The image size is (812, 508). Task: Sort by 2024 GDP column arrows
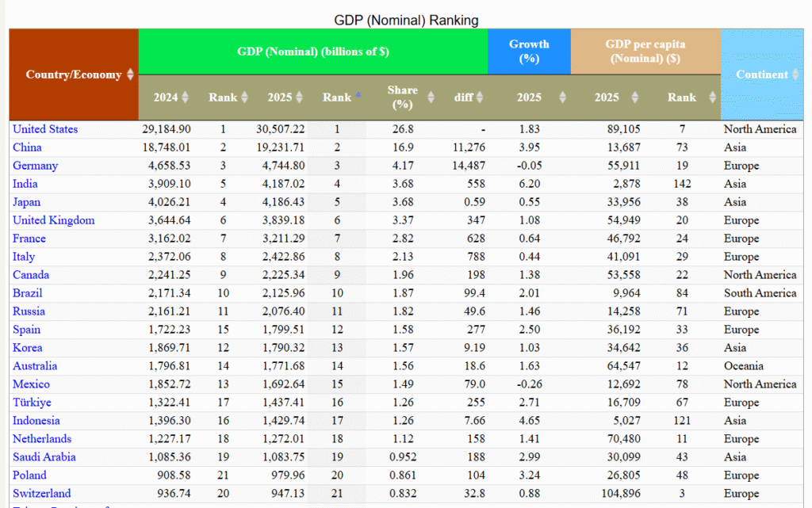click(x=185, y=97)
